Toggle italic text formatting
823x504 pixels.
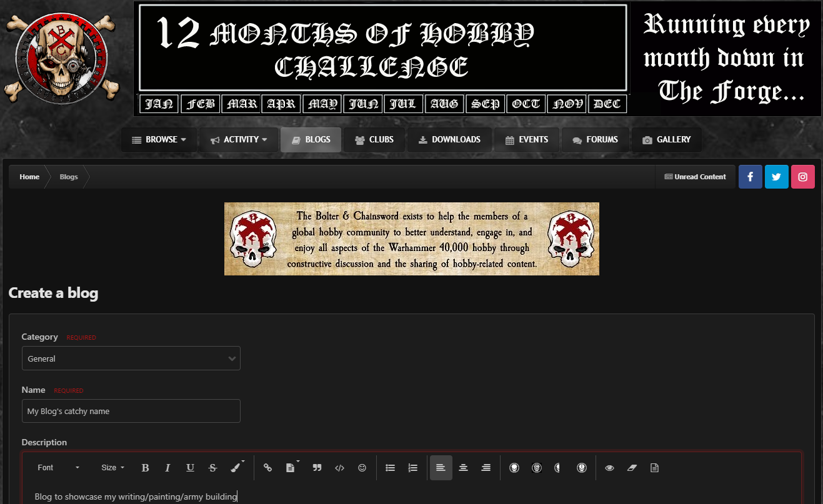pos(167,468)
